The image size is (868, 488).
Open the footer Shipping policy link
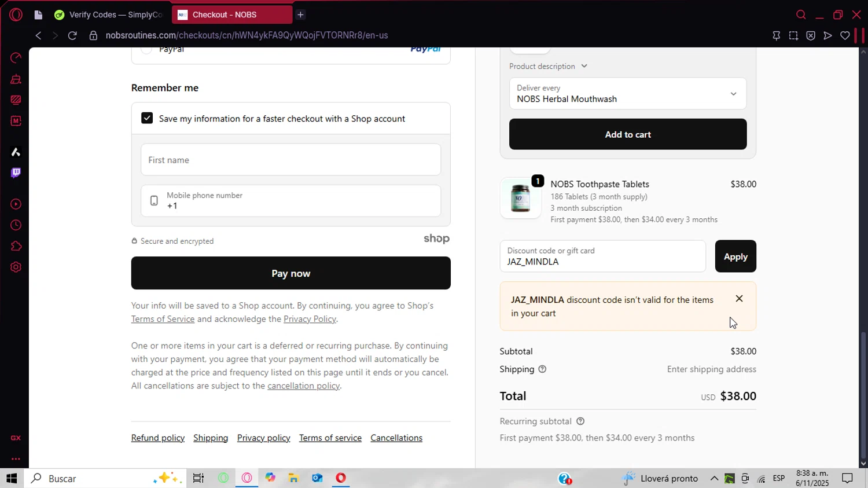tap(211, 438)
